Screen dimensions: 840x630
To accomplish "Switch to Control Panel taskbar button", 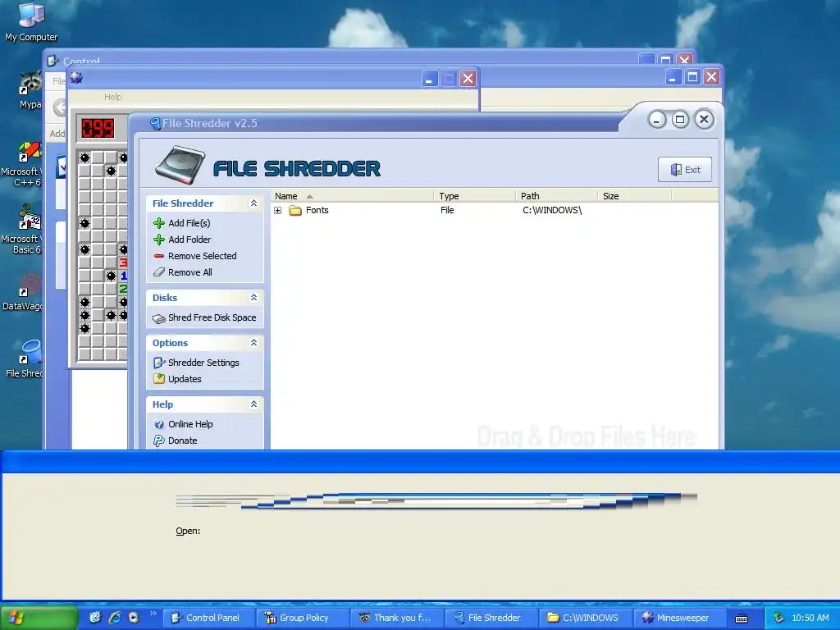I will click(208, 618).
